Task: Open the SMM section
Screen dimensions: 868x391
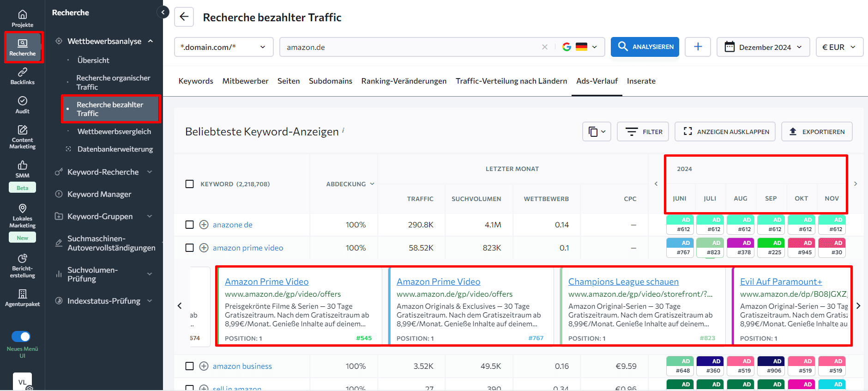Action: (x=22, y=169)
